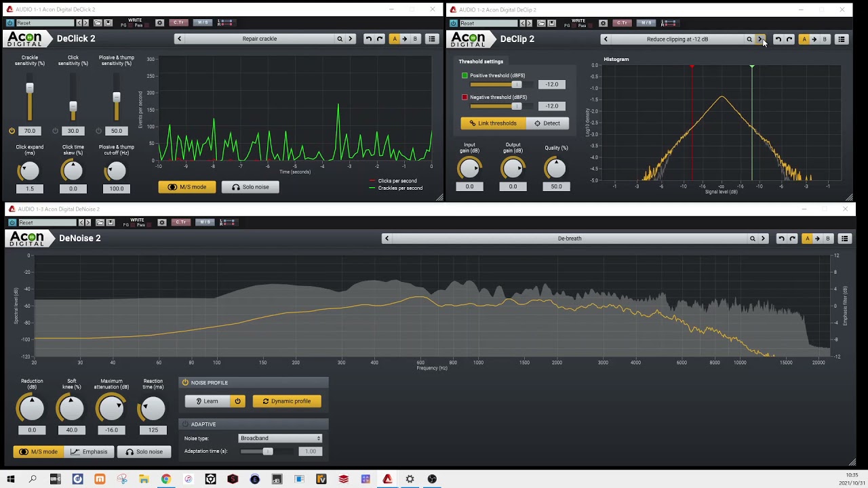Open the preset search in DeNoise 2
The height and width of the screenshot is (488, 868).
752,239
